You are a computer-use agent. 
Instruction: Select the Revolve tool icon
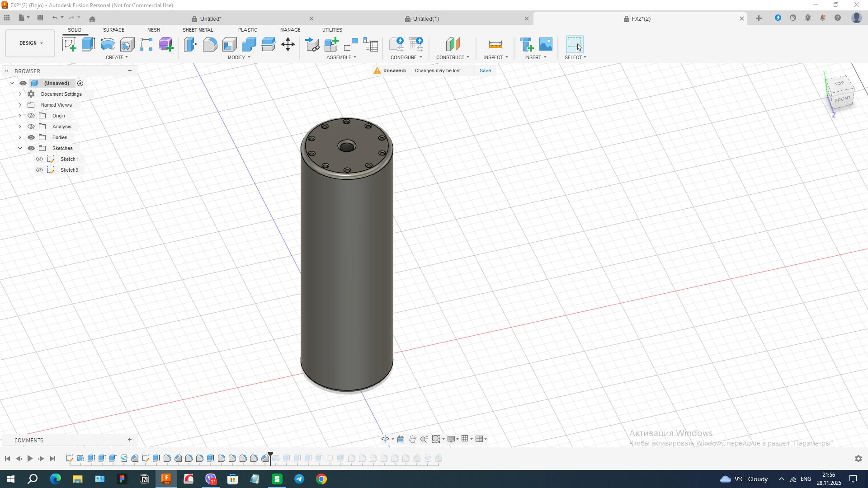108,44
